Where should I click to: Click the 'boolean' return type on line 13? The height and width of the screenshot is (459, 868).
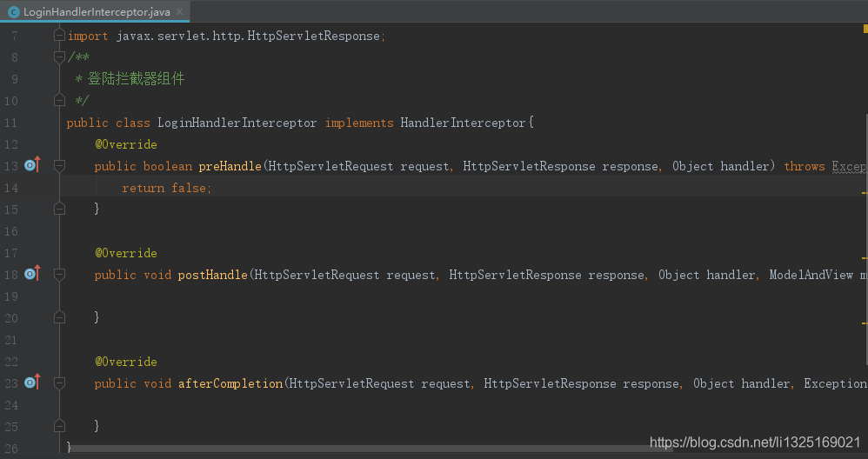[x=168, y=166]
